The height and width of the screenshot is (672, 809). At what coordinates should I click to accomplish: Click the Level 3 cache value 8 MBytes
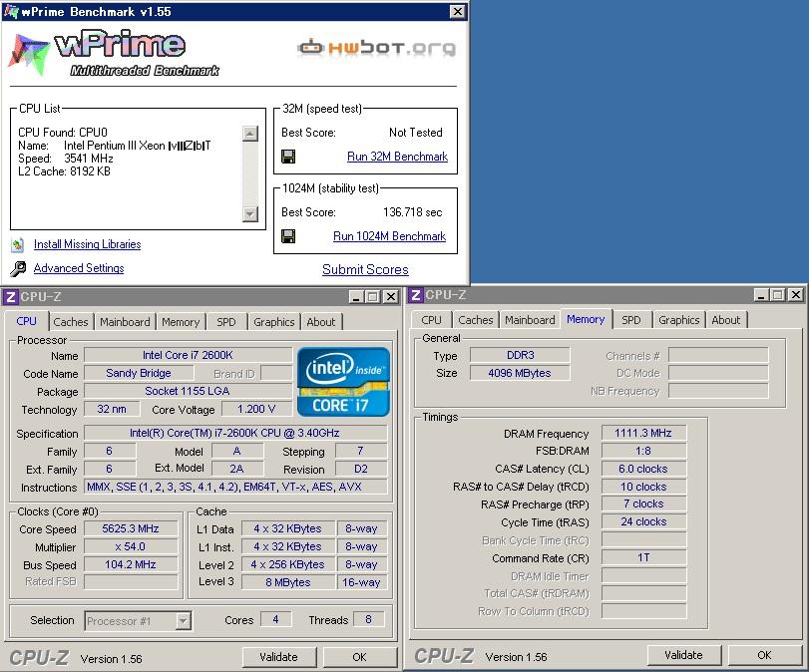(x=288, y=582)
